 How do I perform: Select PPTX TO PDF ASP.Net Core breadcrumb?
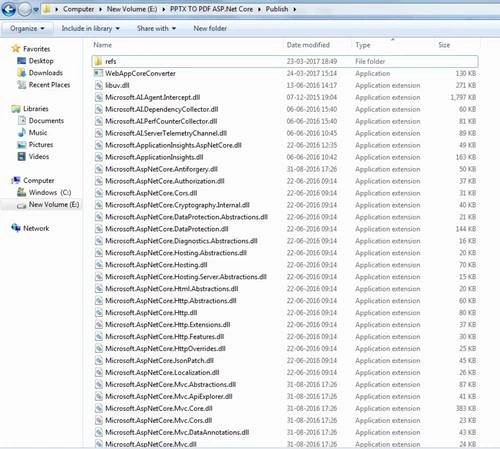[x=211, y=9]
